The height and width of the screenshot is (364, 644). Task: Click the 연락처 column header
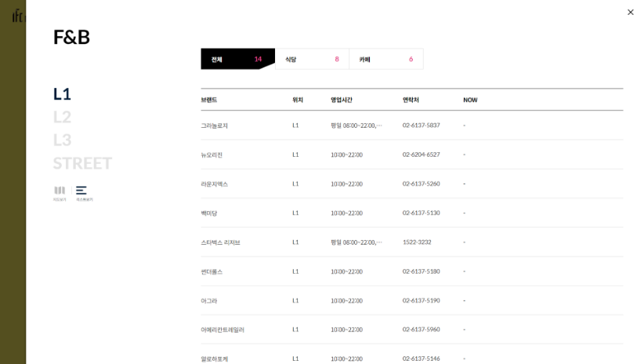click(x=411, y=100)
